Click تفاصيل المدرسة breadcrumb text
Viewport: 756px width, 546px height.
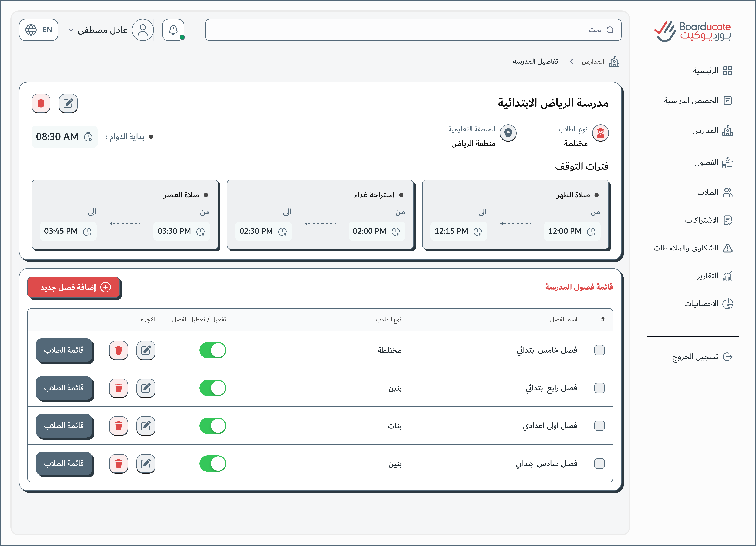coord(535,62)
